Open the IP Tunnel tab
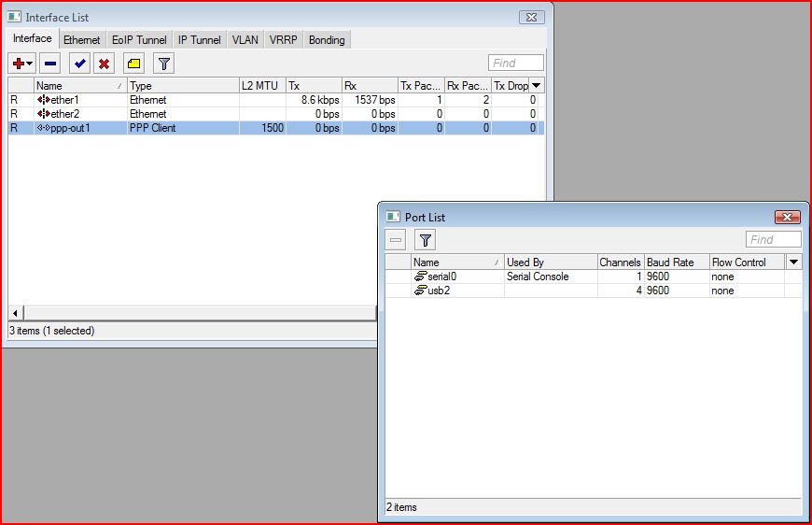This screenshot has height=525, width=812. tap(200, 40)
